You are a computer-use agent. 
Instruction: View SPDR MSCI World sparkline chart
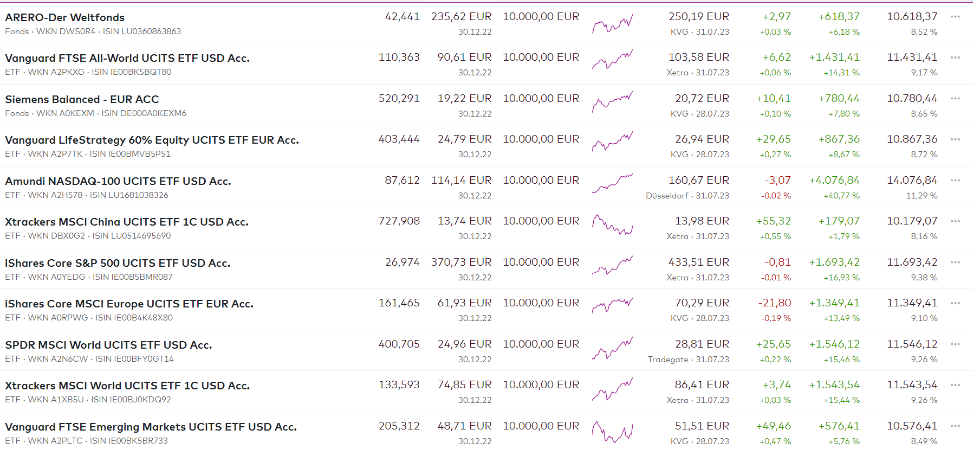[612, 348]
